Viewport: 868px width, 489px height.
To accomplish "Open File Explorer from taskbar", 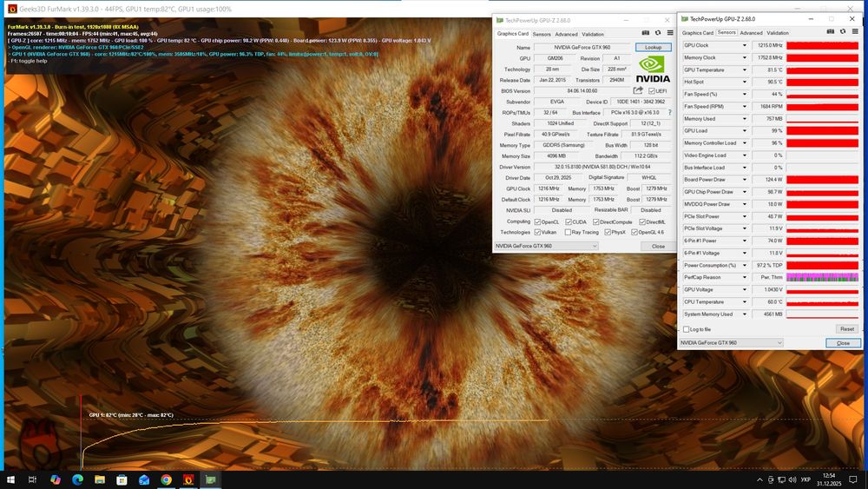I will pyautogui.click(x=100, y=479).
